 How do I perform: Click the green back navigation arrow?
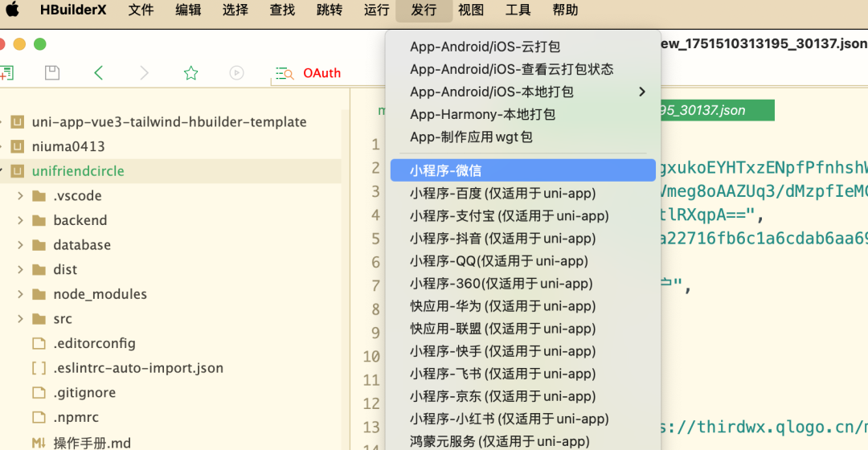[x=99, y=72]
